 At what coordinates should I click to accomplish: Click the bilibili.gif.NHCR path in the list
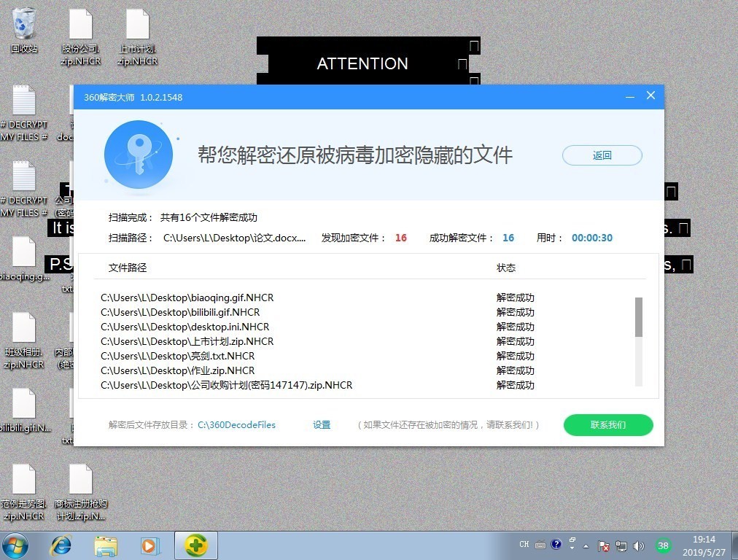coord(180,312)
